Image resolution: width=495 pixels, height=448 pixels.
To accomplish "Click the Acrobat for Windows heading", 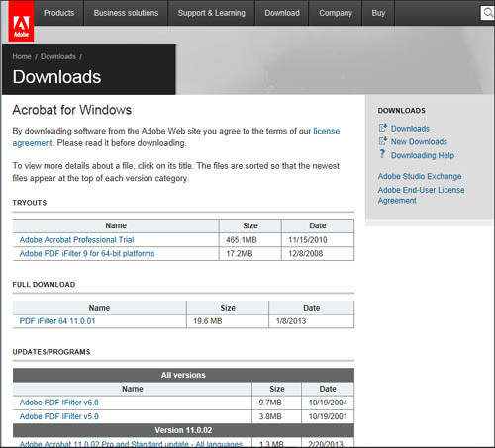I will 72,110.
